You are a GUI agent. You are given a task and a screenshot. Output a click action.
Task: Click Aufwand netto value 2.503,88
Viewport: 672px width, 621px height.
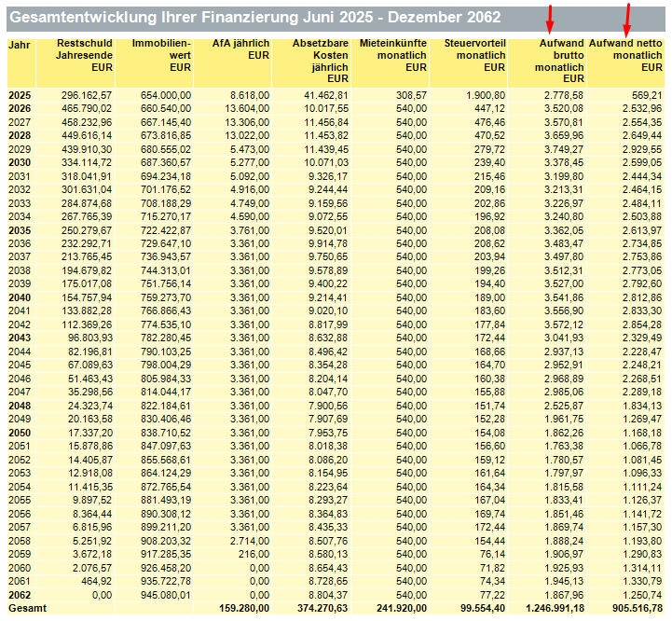point(642,216)
